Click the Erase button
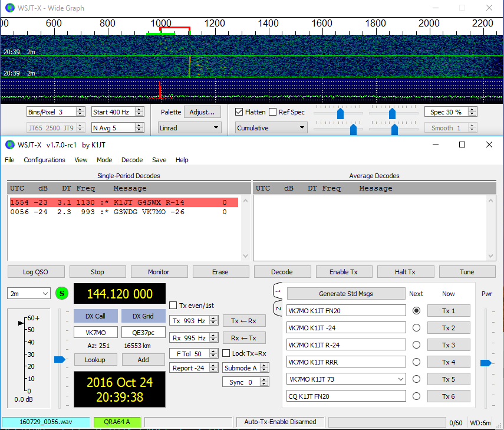Screen dimensions: 504x430 (220, 272)
